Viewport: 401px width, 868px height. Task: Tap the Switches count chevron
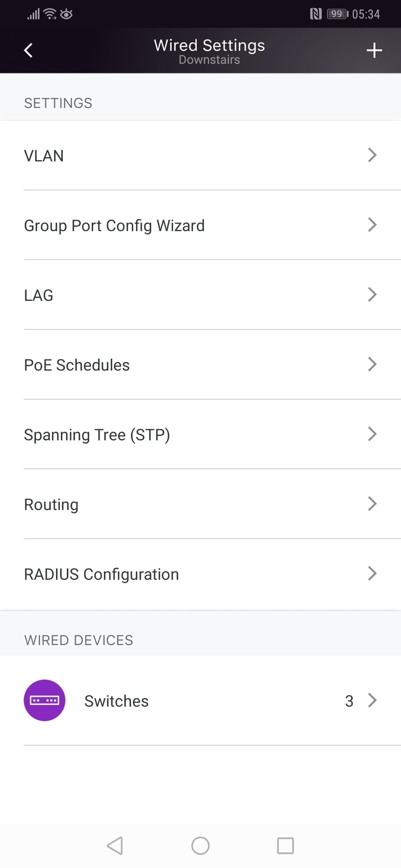pyautogui.click(x=372, y=700)
